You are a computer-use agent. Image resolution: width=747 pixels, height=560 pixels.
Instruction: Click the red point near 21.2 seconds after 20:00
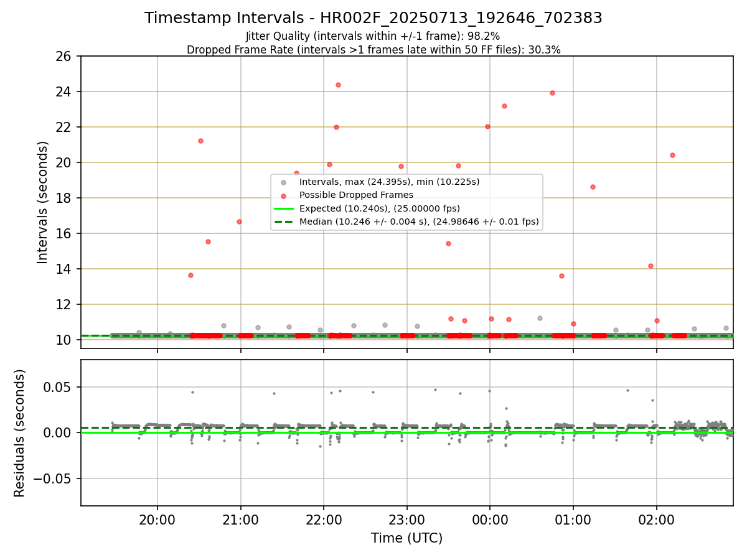pyautogui.click(x=200, y=141)
